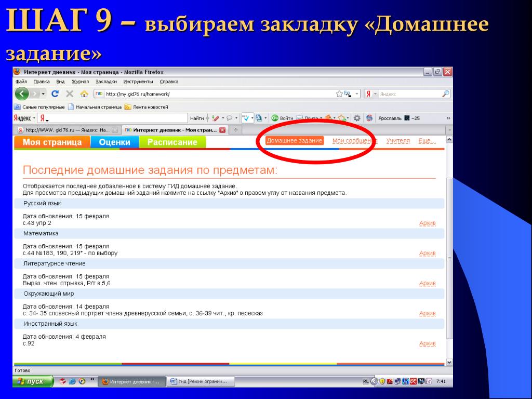The width and height of the screenshot is (532, 399).
Task: Expand the quick launch overflow chevron
Action: 92,379
